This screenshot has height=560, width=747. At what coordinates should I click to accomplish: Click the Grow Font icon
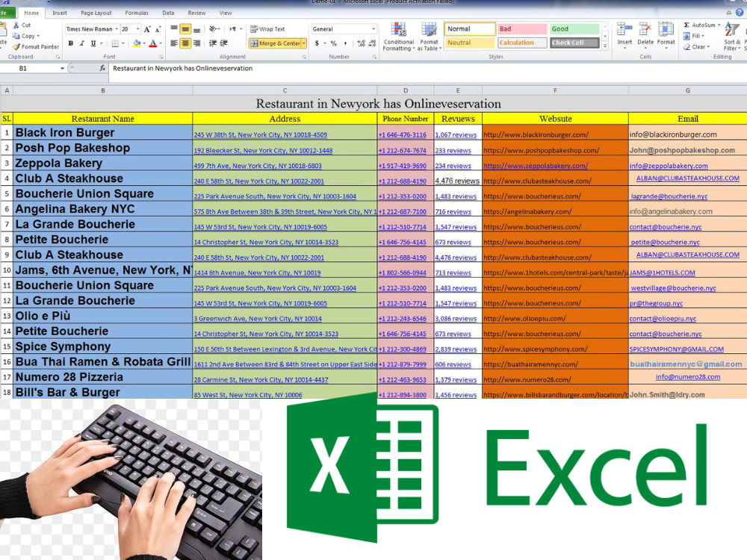147,29
